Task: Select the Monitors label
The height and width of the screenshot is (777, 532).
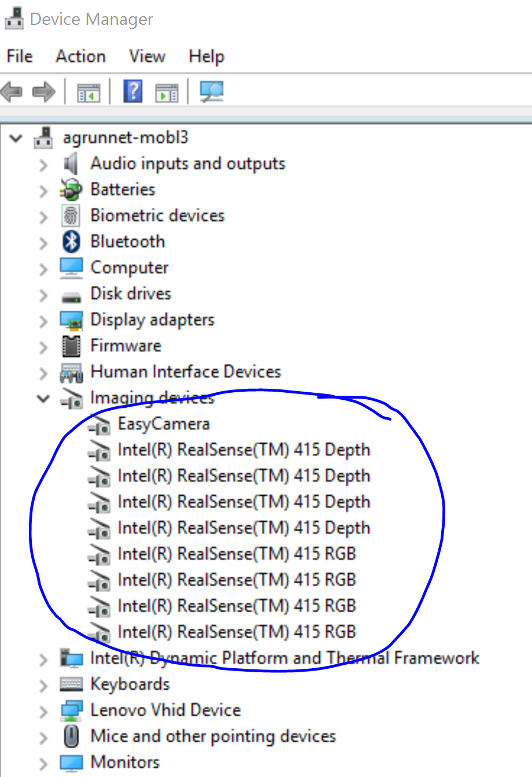Action: (125, 763)
